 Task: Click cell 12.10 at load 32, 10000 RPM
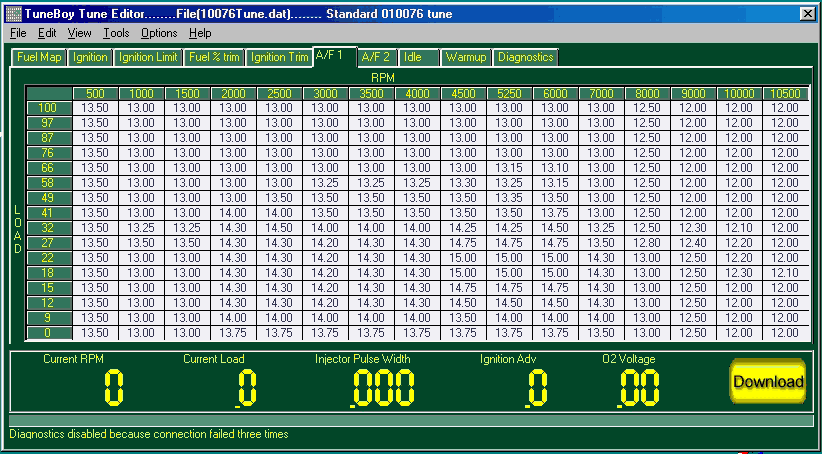pos(740,229)
